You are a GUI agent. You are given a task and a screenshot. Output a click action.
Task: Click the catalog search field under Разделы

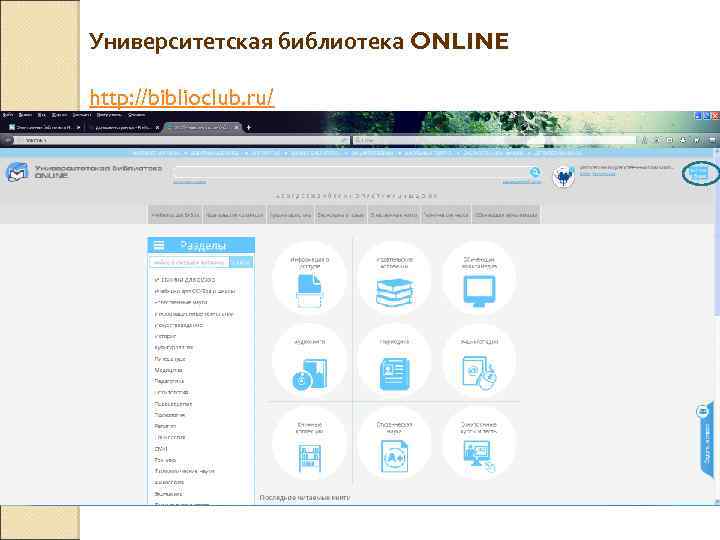pyautogui.click(x=189, y=262)
